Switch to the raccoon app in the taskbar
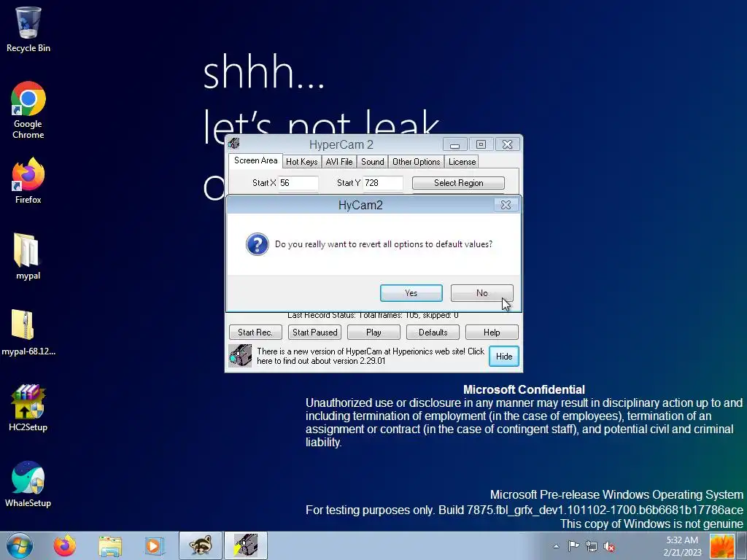Image resolution: width=747 pixels, height=560 pixels. tap(201, 545)
